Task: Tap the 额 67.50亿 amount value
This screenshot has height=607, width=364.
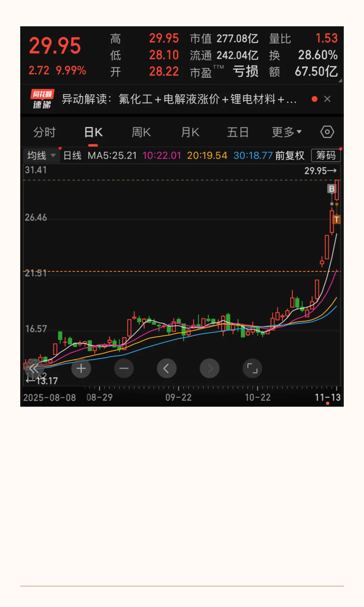Action: pyautogui.click(x=303, y=72)
